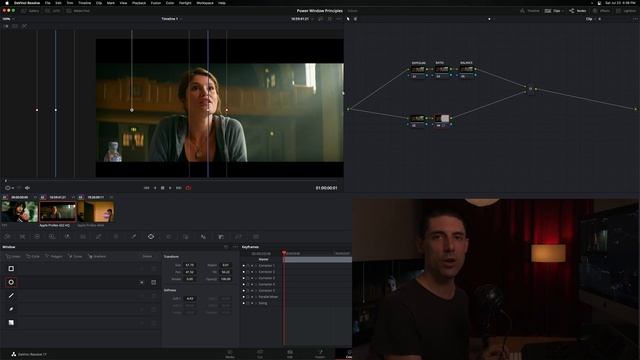Select the Polygon line window icon
Image resolution: width=640 pixels, height=360 pixels.
tap(11, 296)
